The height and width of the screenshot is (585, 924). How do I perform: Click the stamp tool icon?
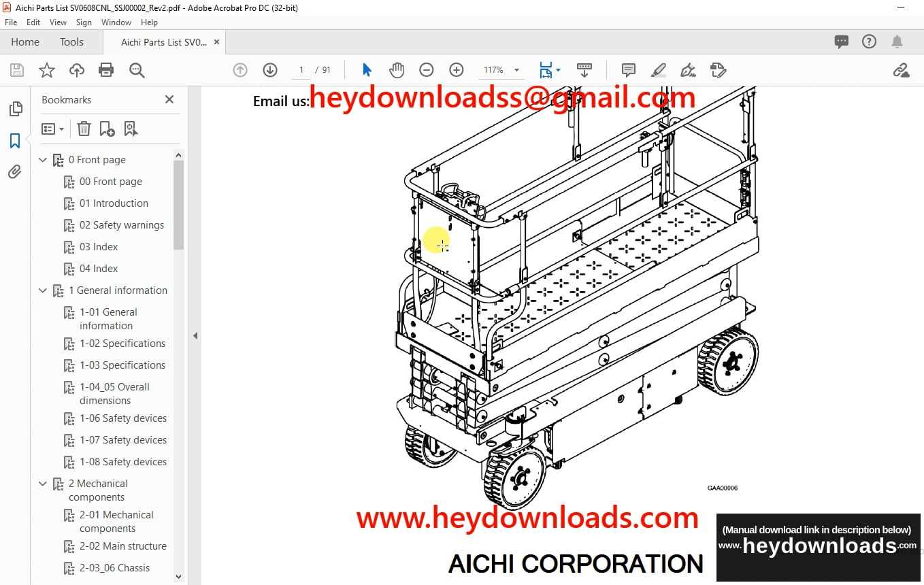[718, 70]
